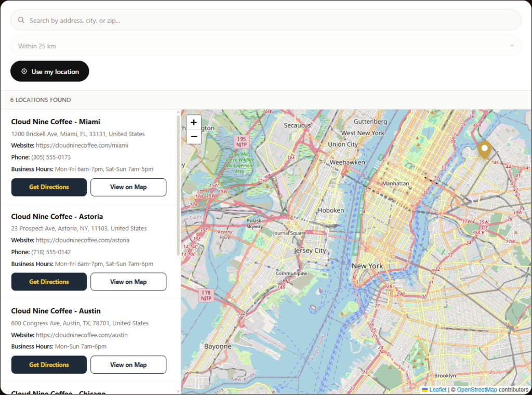Click the 1200 Brickell Ave address text
This screenshot has width=532, height=395.
tap(78, 134)
